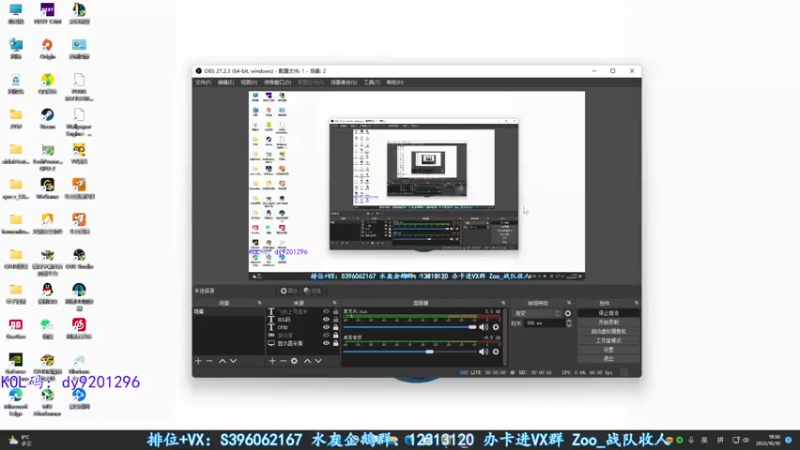Start the virtual camera button

608,332
